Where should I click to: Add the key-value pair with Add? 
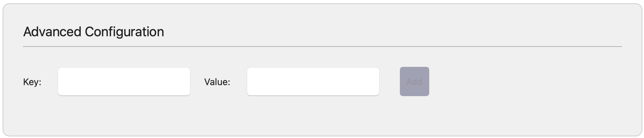pyautogui.click(x=415, y=81)
